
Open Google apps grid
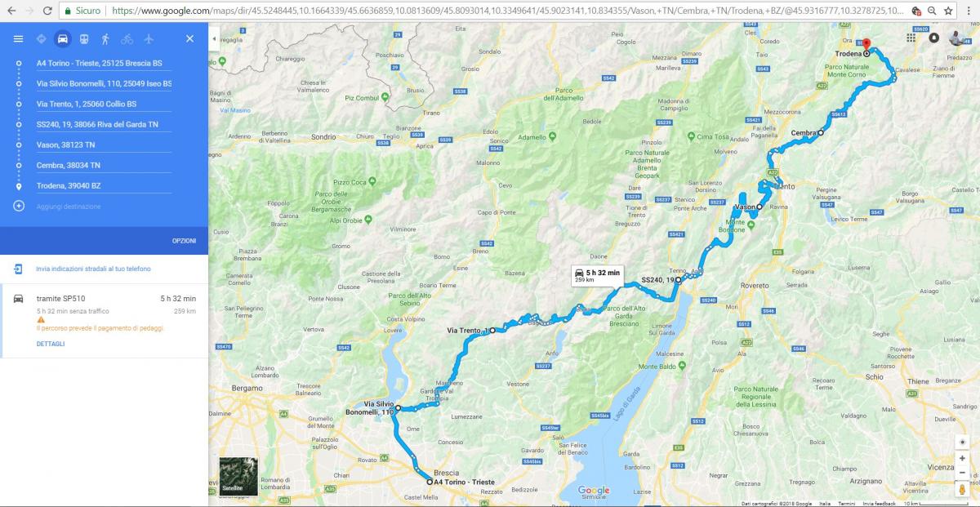911,38
